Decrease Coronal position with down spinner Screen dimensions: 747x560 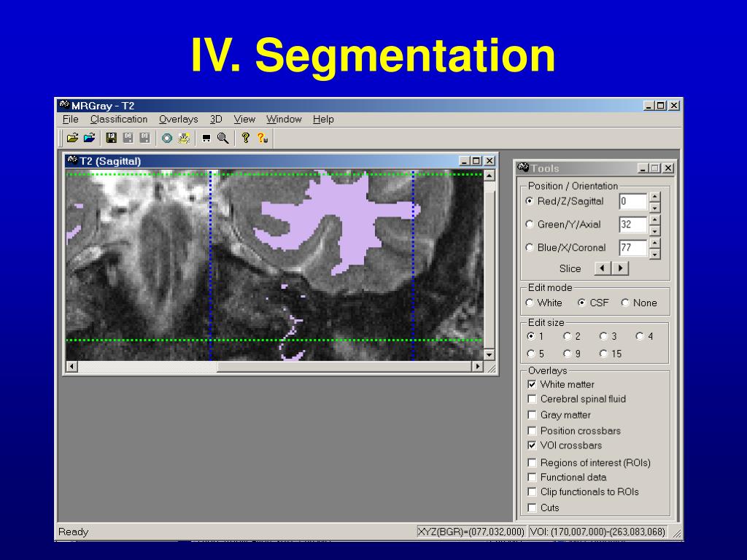pyautogui.click(x=655, y=254)
